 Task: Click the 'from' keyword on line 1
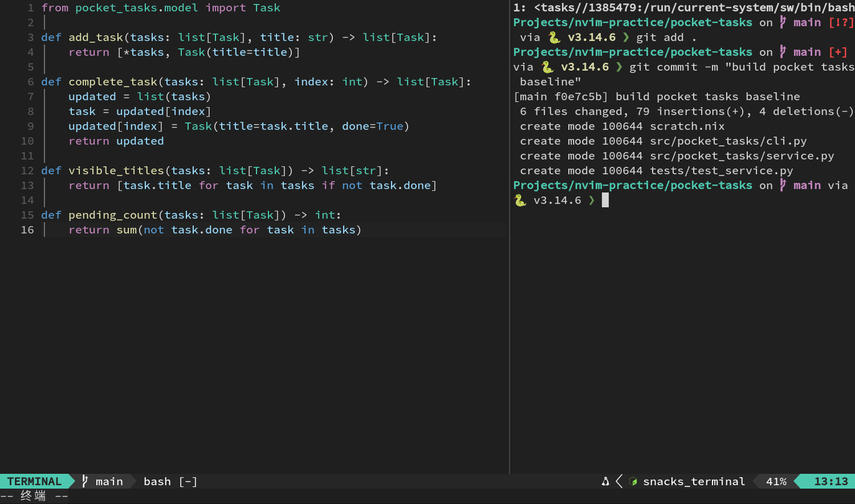[55, 8]
